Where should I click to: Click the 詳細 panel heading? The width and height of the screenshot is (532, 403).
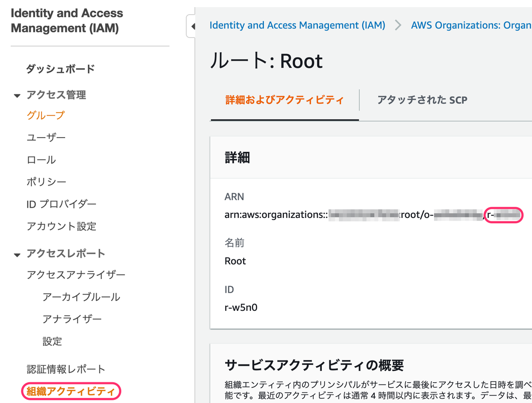click(x=237, y=157)
